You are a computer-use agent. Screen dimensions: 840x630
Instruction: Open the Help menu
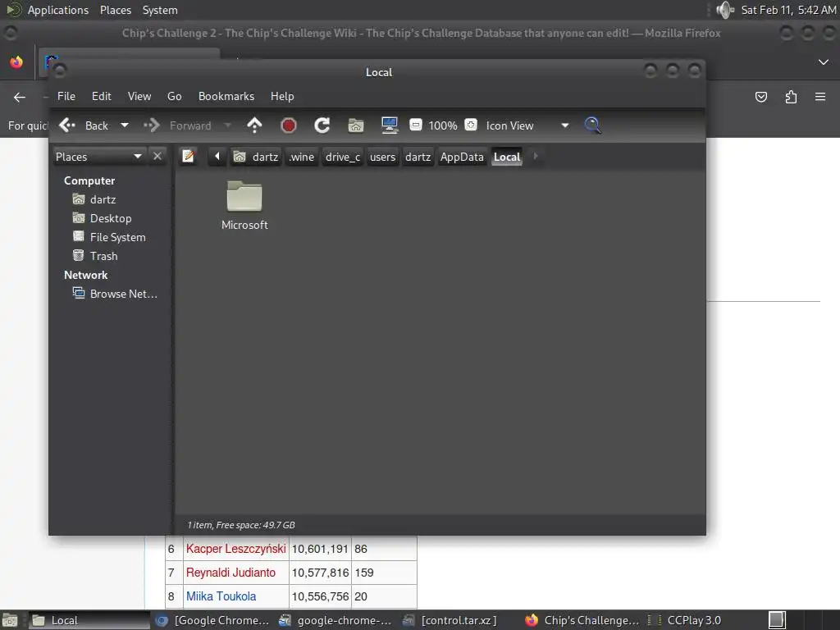(x=282, y=97)
